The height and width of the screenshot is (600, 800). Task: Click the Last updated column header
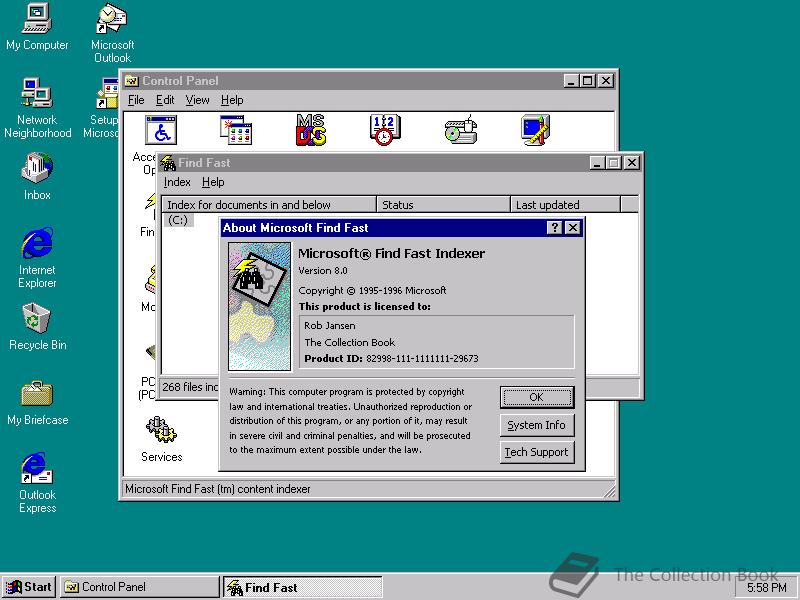[x=565, y=205]
